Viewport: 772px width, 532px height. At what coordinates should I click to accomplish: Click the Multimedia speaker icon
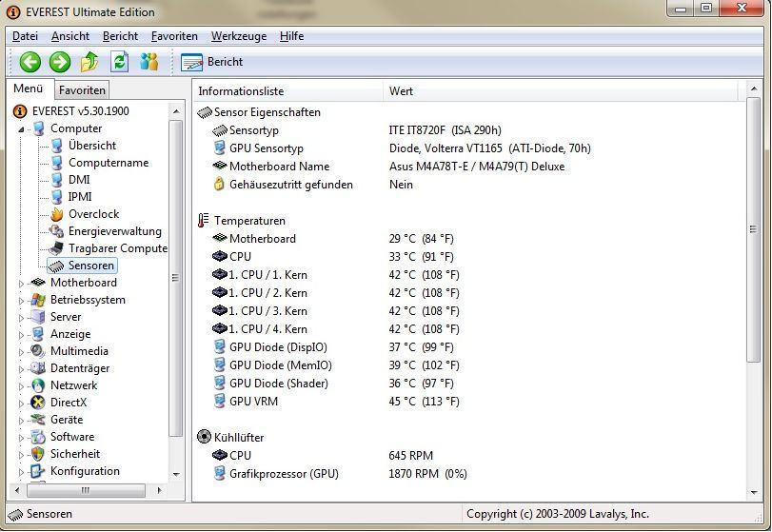tap(38, 351)
